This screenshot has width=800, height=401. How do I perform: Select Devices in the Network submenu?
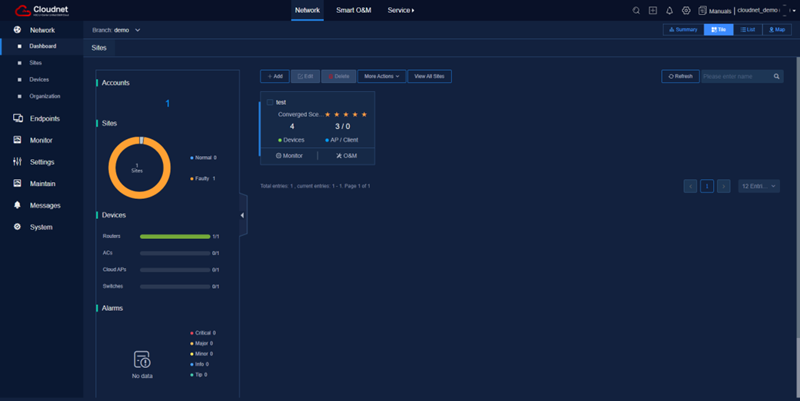[39, 79]
